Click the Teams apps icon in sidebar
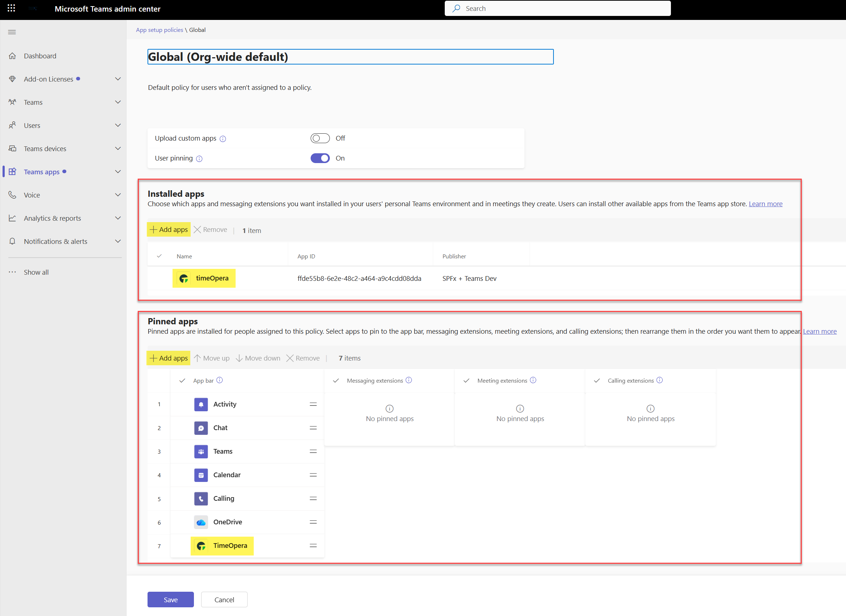Screen dimensions: 846x616 click(x=12, y=171)
